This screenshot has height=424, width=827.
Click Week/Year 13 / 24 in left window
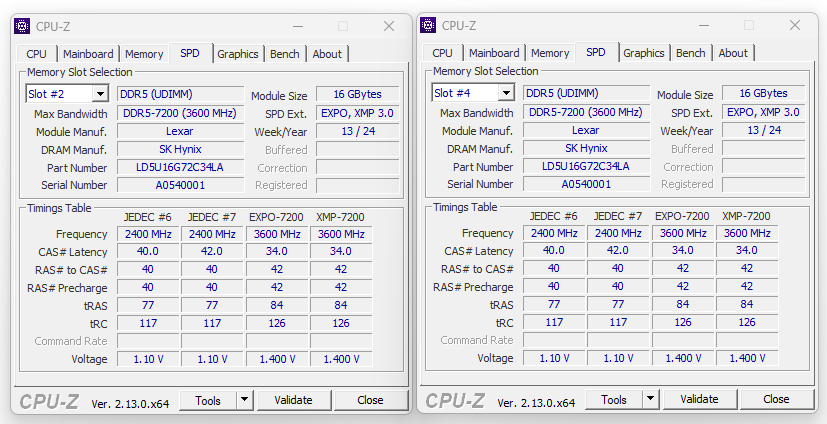(x=358, y=131)
